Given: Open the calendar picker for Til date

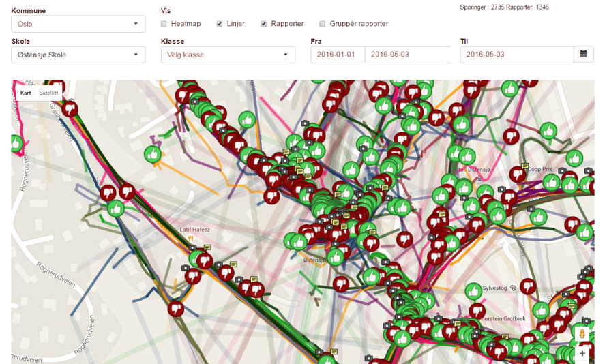Looking at the screenshot, I should tap(583, 55).
